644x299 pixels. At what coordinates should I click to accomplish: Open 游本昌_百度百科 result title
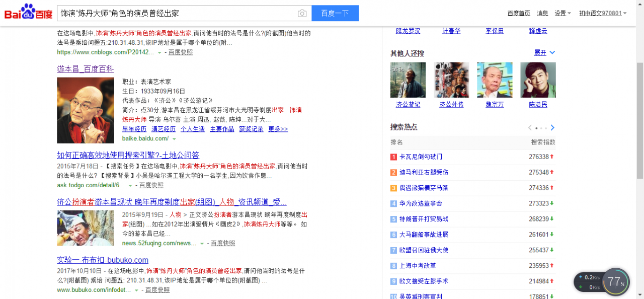(x=86, y=69)
